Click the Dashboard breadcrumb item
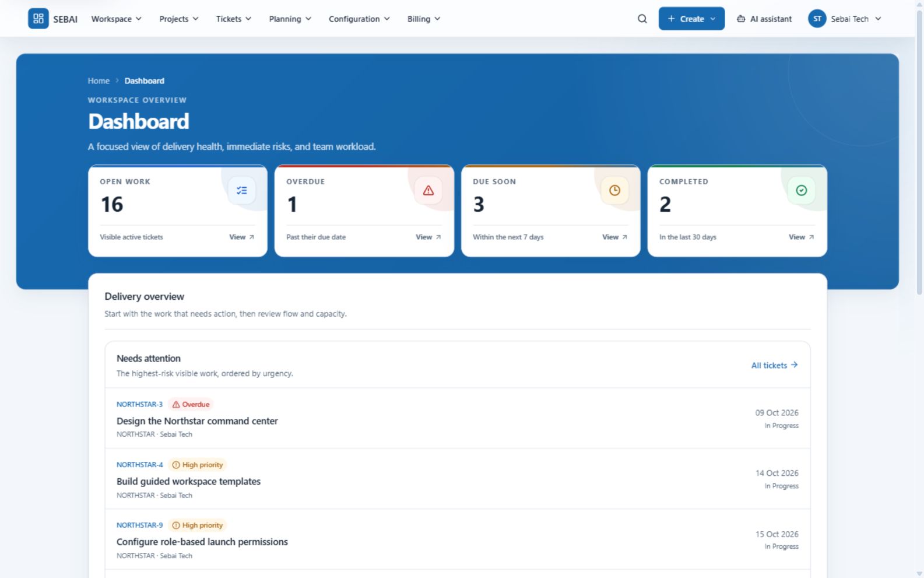This screenshot has width=924, height=578. pos(145,81)
